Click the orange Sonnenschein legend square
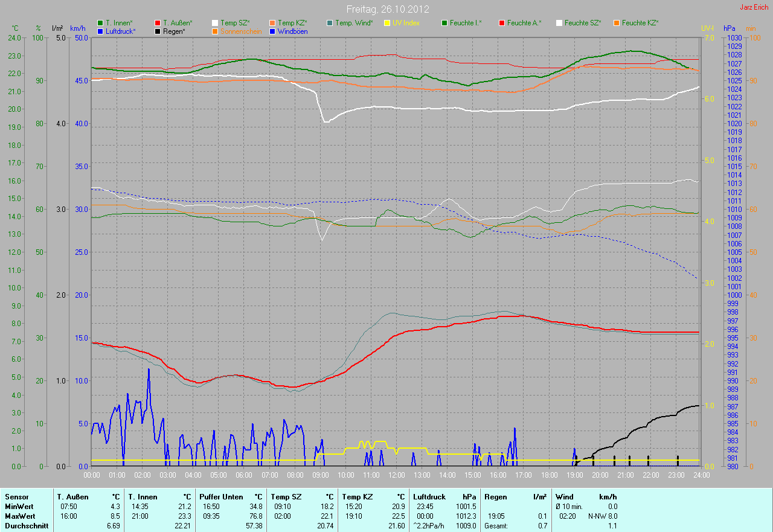 click(215, 31)
